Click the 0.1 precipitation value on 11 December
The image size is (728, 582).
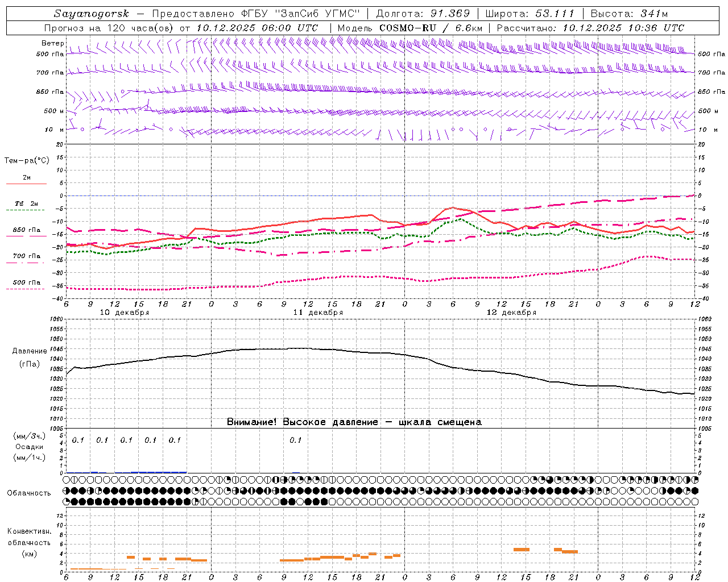click(295, 440)
